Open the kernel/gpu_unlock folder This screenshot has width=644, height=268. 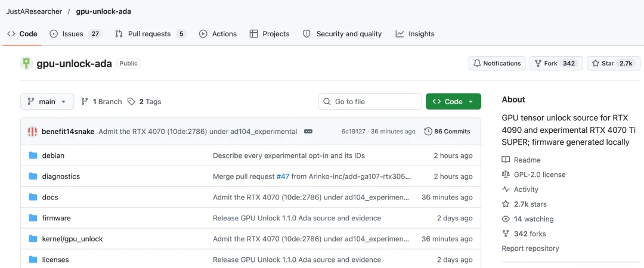pos(72,238)
